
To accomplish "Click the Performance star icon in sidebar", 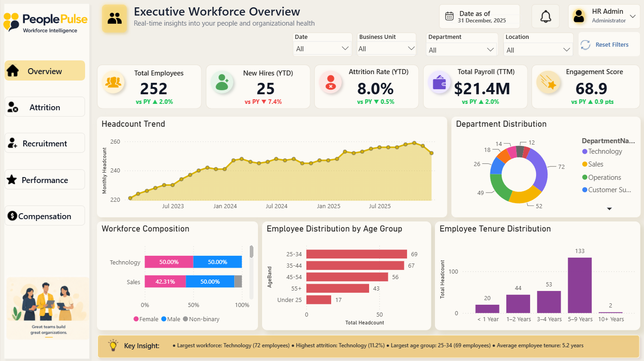I will click(x=12, y=180).
